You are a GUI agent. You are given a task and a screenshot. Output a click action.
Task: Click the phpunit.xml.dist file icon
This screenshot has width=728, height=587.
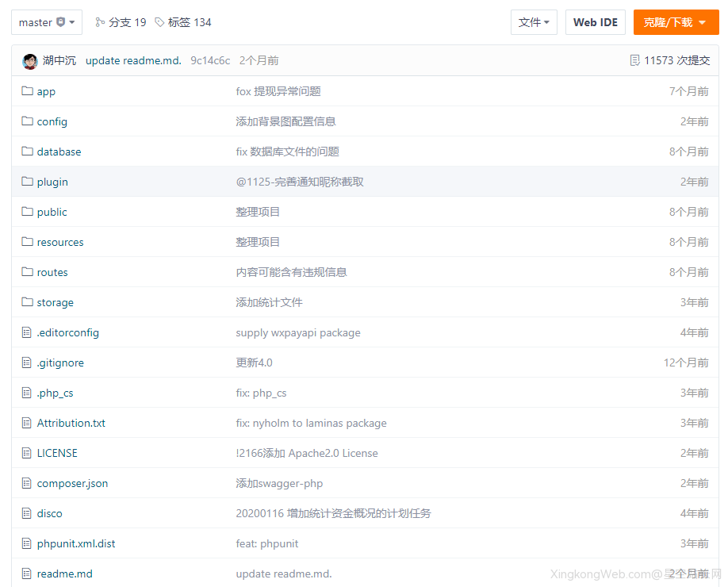[x=27, y=544]
